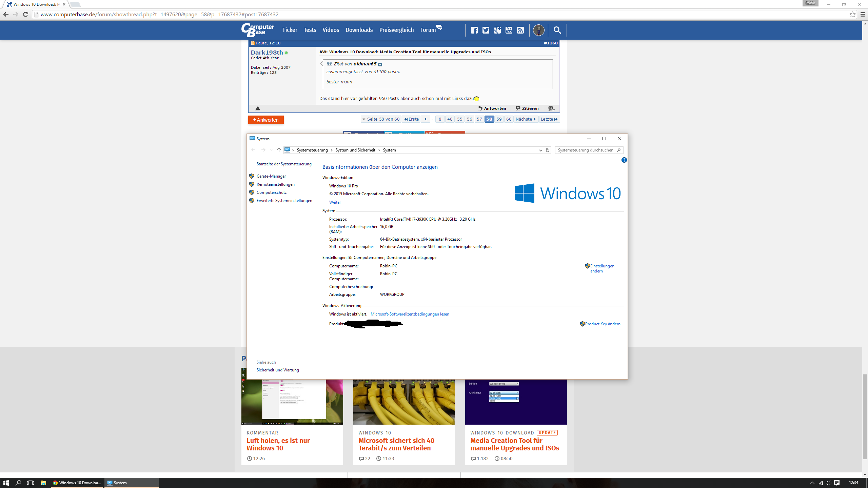Viewport: 868px width, 488px height.
Task: Refresh the Systemsteuerung address bar
Action: point(548,150)
